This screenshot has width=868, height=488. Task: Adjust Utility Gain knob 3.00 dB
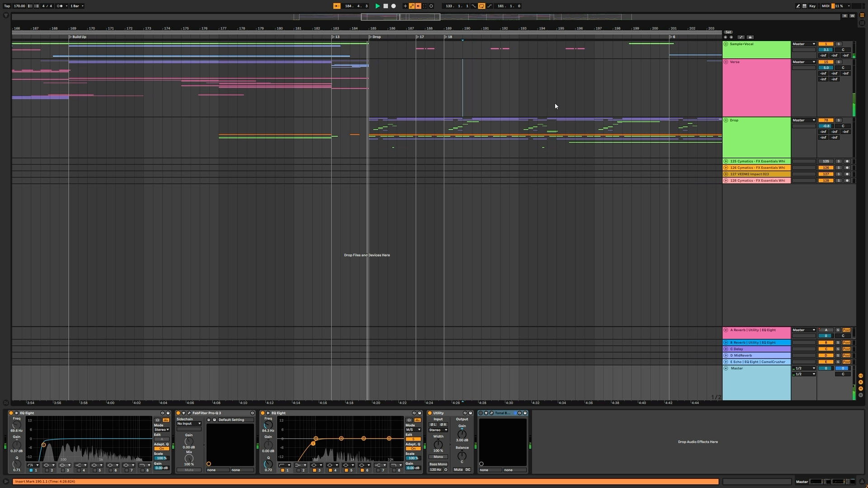(462, 434)
